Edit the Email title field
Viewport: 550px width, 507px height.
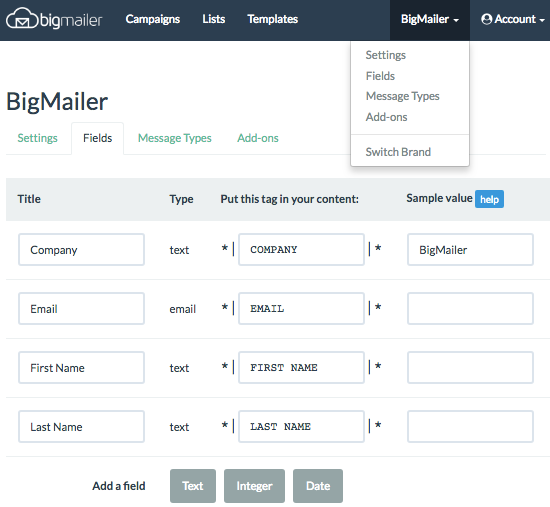[x=81, y=309]
